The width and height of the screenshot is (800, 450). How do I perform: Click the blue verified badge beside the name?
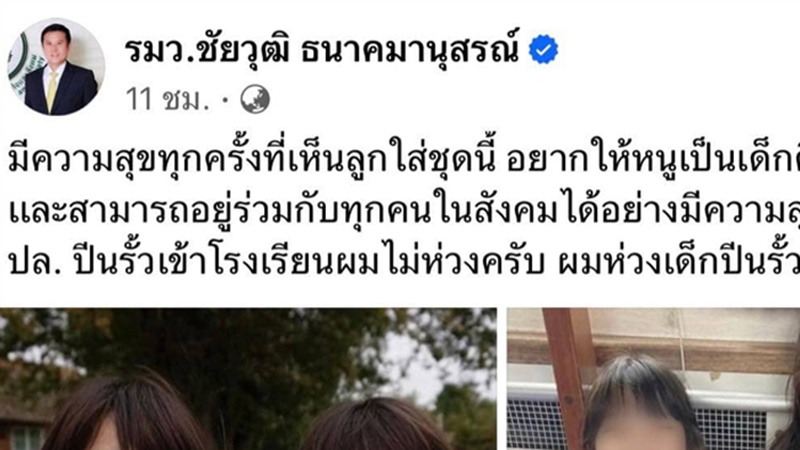(543, 49)
